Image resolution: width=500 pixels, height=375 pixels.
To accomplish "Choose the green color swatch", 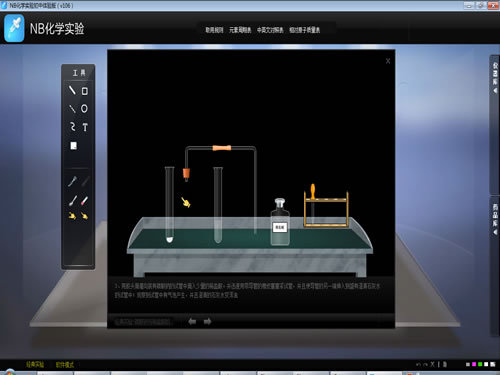I will (x=480, y=364).
